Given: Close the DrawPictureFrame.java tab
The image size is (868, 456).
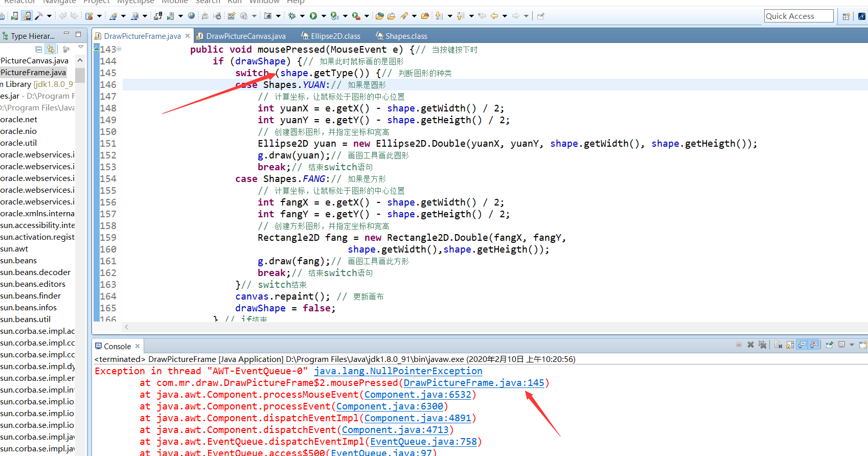Looking at the screenshot, I should [x=188, y=36].
